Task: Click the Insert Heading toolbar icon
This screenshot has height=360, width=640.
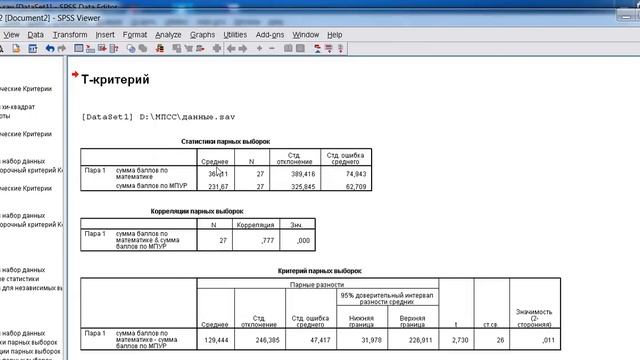Action: click(317, 49)
